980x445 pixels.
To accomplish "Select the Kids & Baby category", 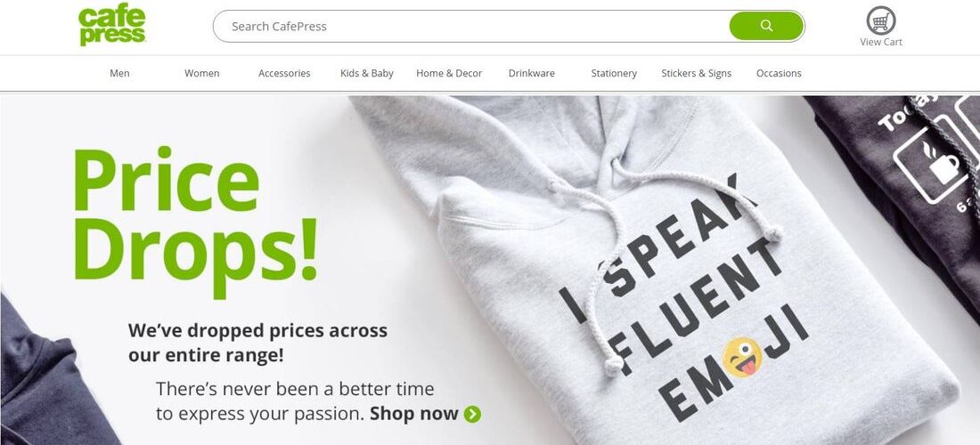I will tap(367, 73).
